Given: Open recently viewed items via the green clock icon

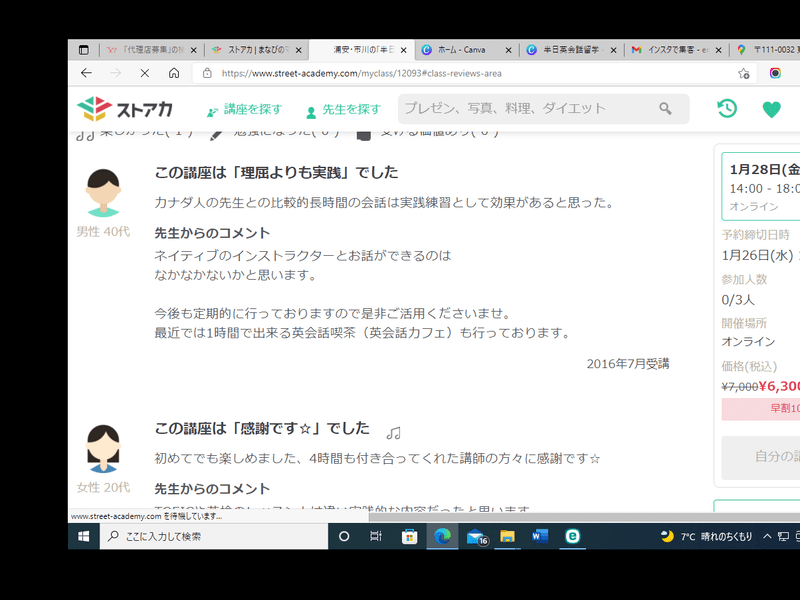Looking at the screenshot, I should pos(726,107).
